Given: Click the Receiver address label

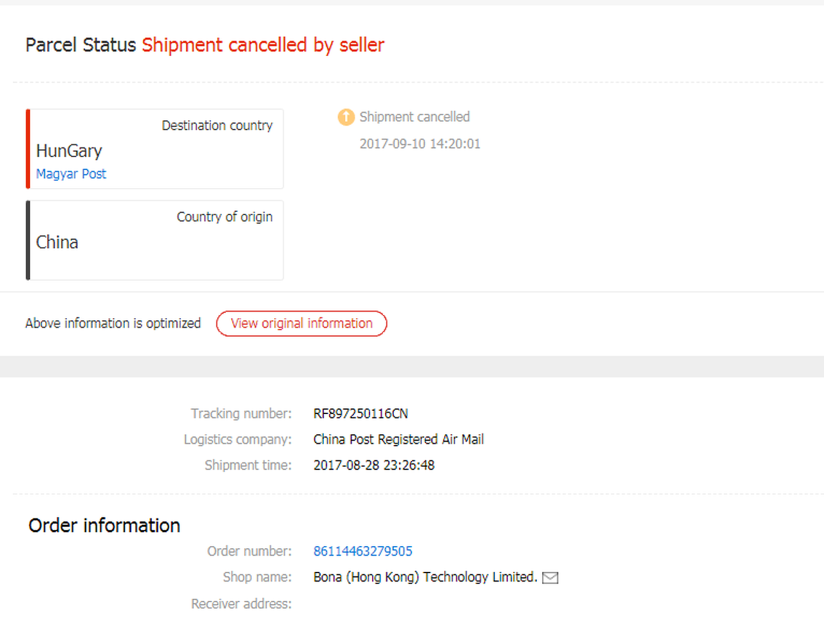Looking at the screenshot, I should 241,604.
